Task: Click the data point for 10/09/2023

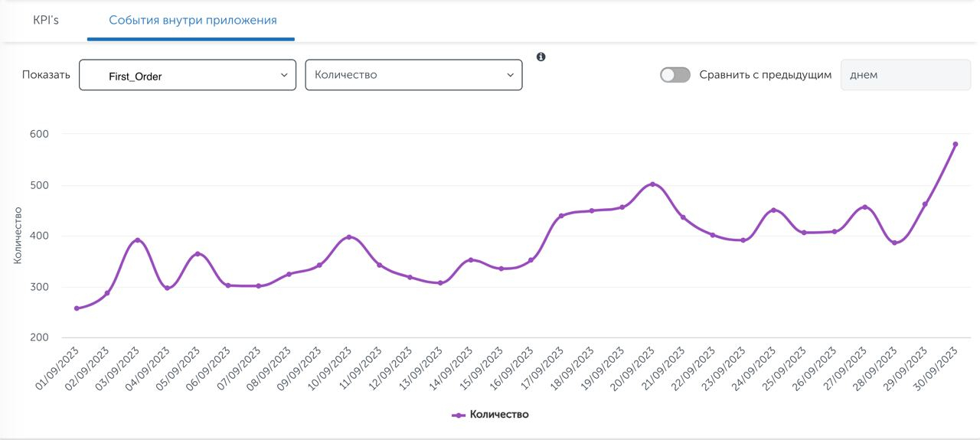Action: click(x=349, y=237)
